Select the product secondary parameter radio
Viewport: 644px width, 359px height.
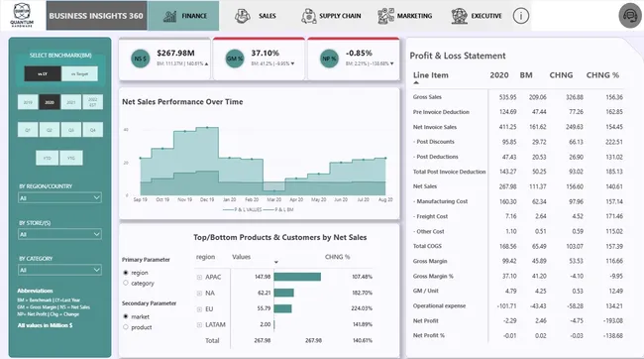pos(126,327)
